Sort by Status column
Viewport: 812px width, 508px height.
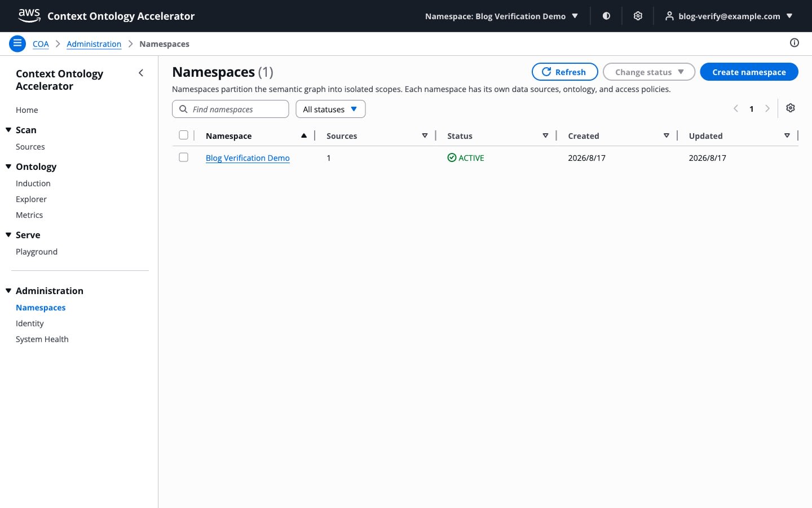coord(545,135)
